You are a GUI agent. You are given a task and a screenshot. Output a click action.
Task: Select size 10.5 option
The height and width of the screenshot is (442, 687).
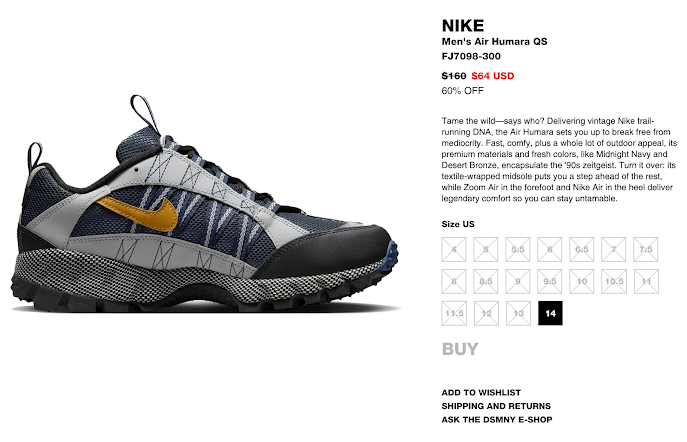pos(614,281)
